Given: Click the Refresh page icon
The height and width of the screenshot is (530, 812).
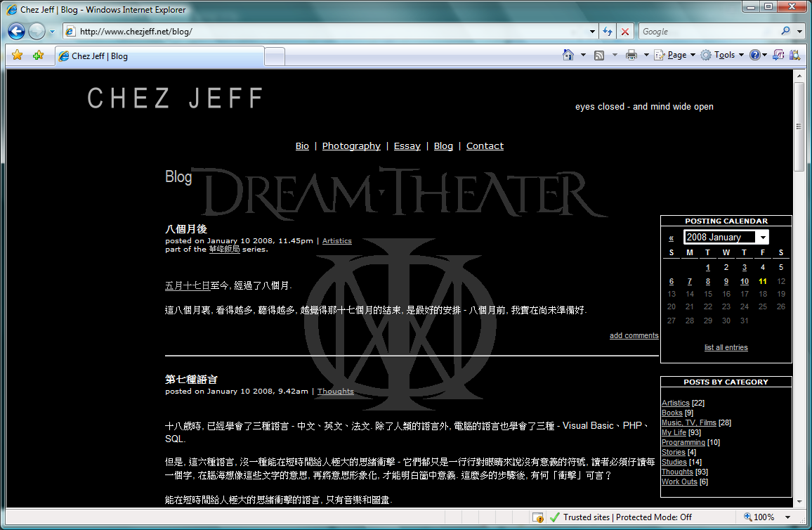Looking at the screenshot, I should tap(608, 32).
